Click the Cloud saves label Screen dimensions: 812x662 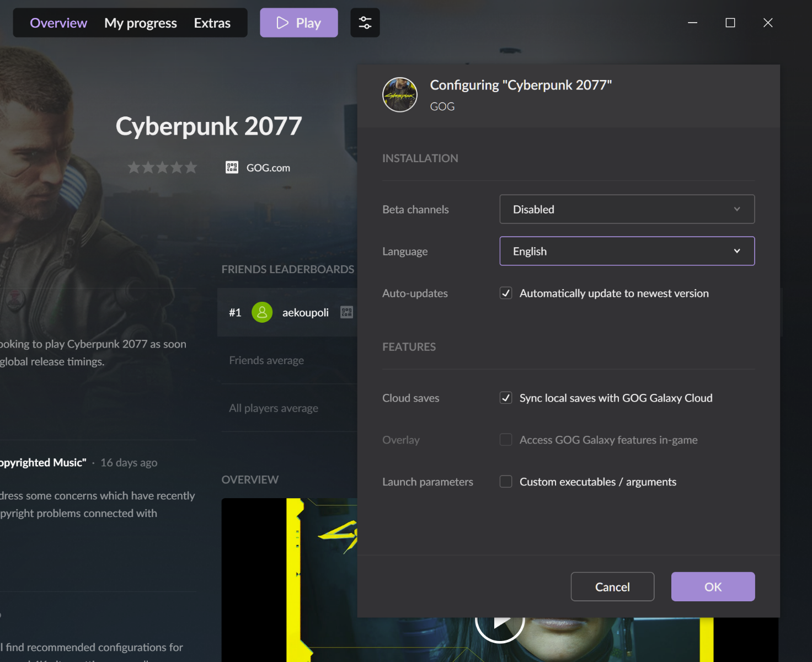tap(411, 398)
